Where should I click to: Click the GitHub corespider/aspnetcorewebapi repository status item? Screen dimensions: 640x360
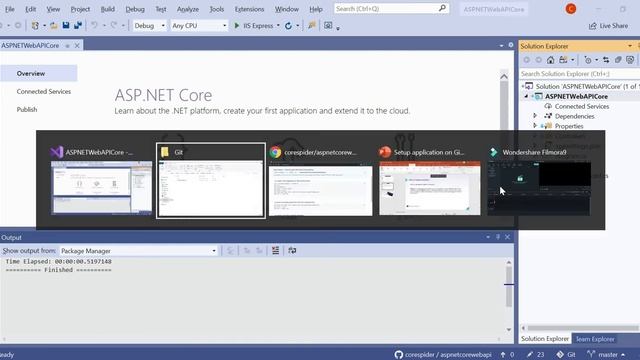443,355
